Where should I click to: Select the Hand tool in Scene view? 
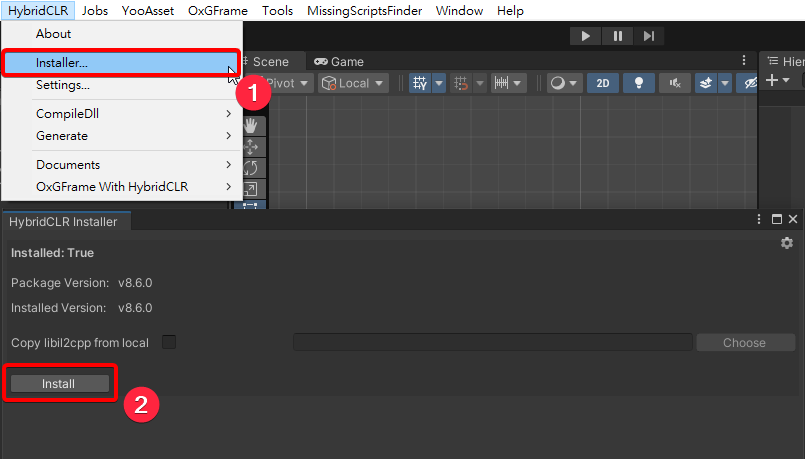pos(250,125)
